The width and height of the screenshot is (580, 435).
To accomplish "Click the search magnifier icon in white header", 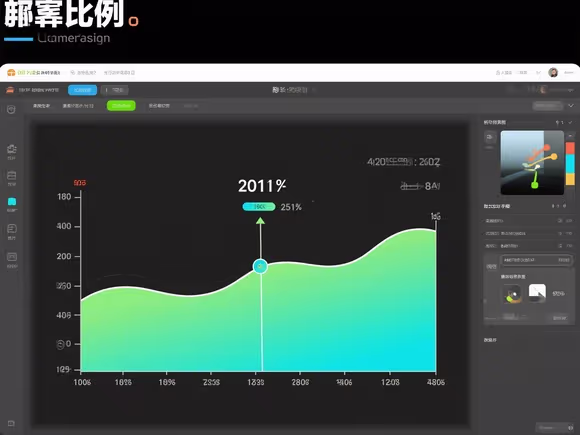I will 73,72.
